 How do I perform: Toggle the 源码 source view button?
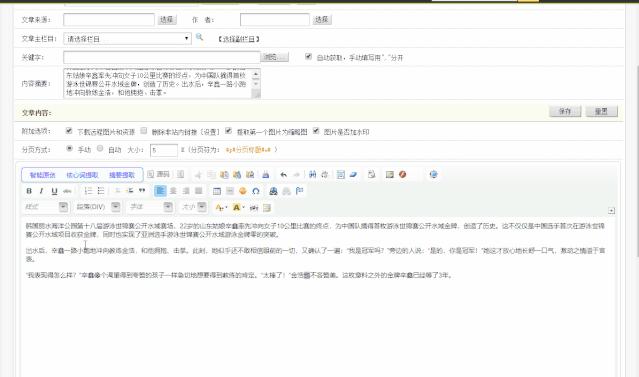point(159,174)
